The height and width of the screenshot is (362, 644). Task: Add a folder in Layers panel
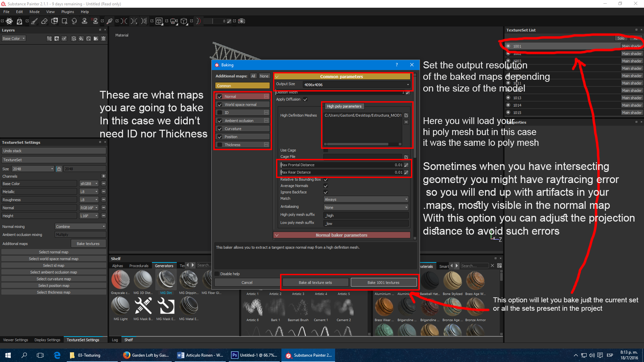96,39
